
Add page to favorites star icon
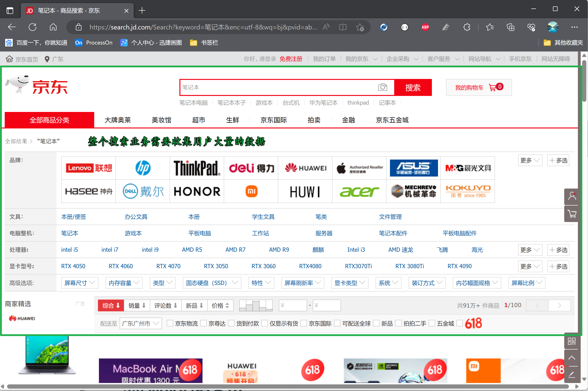(x=360, y=27)
